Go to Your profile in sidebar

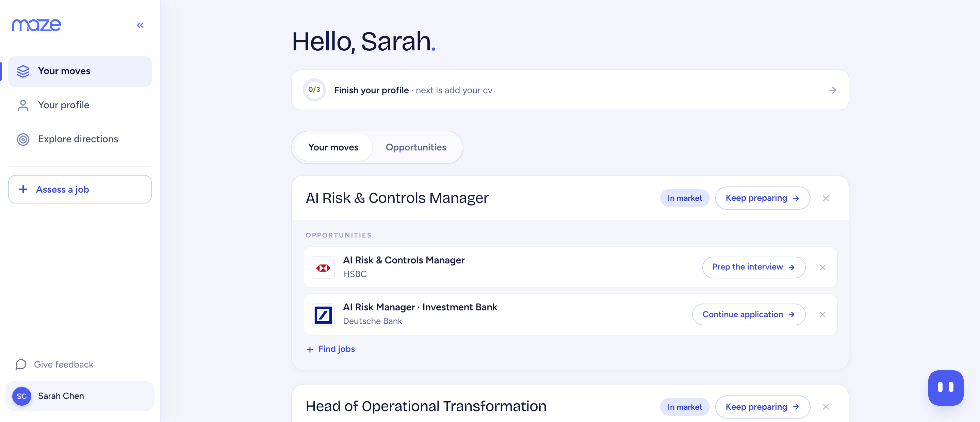[x=80, y=105]
